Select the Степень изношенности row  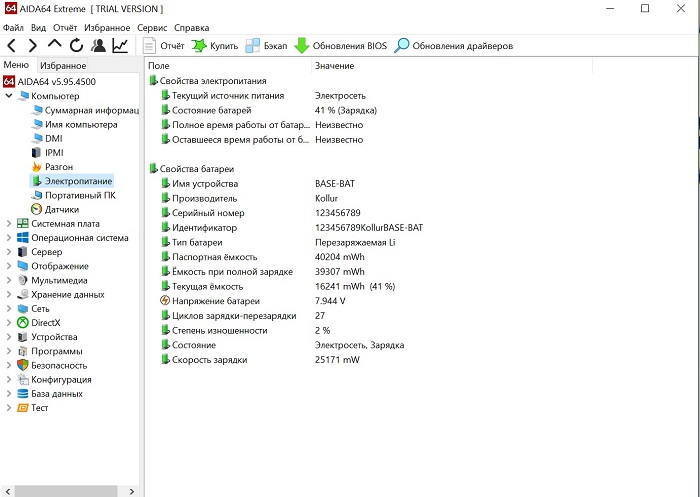pos(246,330)
